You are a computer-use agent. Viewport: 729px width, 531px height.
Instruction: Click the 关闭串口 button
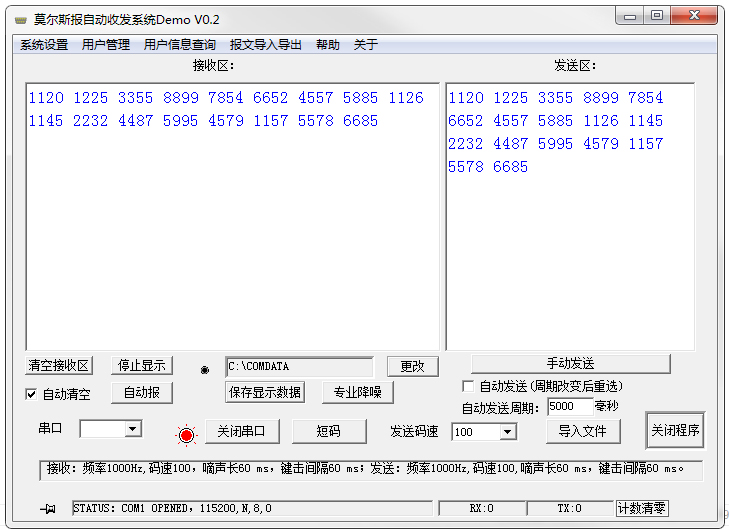tap(241, 432)
